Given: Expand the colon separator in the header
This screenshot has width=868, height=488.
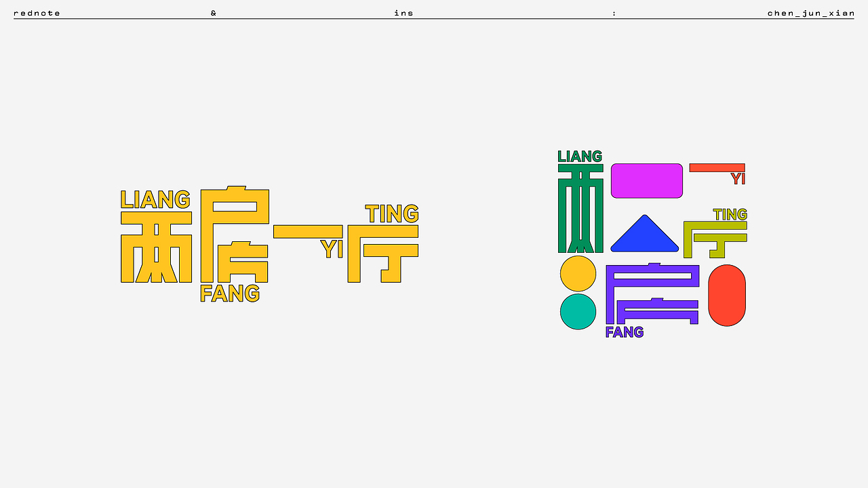Looking at the screenshot, I should click(614, 12).
